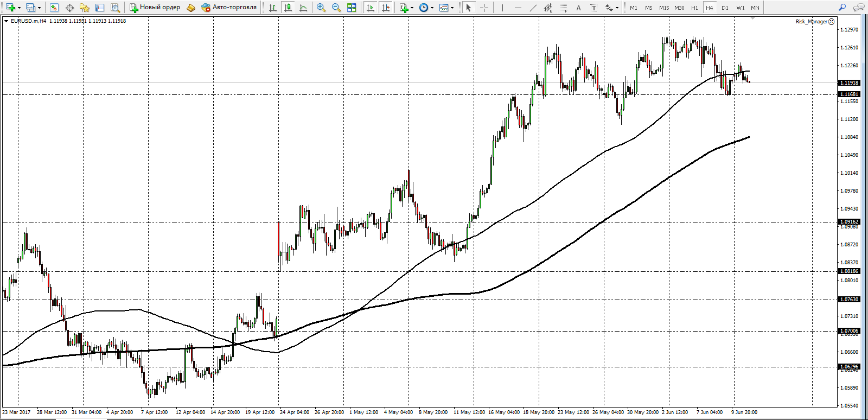Switch chart to candlesticks mode
Viewport: 868px width, 420px height.
(288, 8)
